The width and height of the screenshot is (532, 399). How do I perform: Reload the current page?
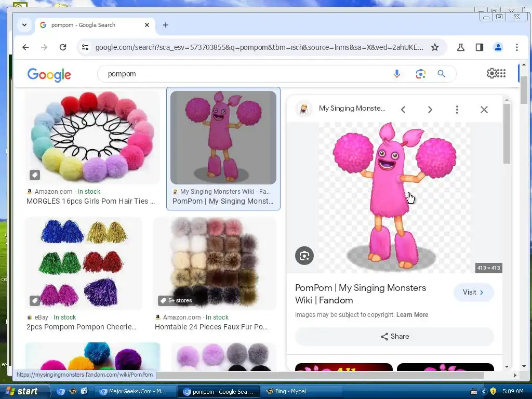63,47
